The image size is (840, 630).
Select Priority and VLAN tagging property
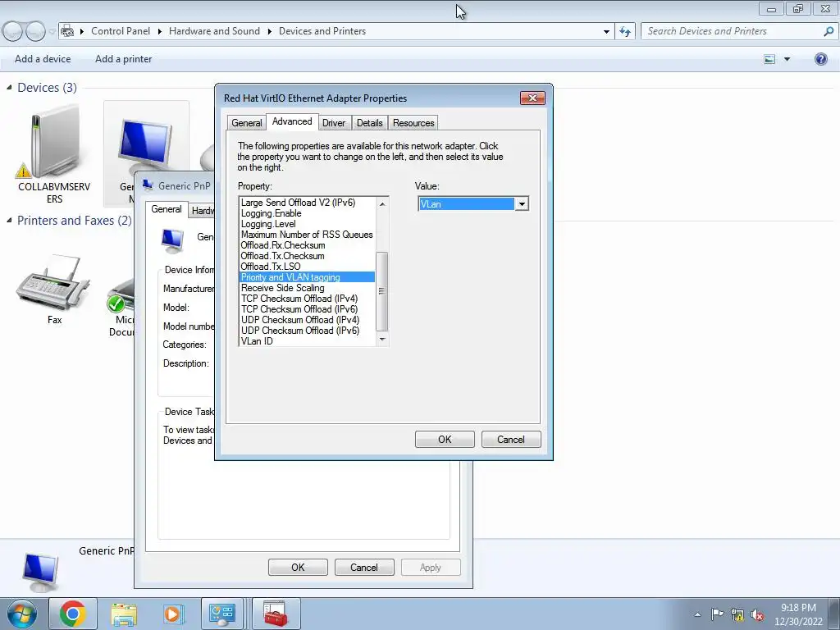[x=307, y=277]
